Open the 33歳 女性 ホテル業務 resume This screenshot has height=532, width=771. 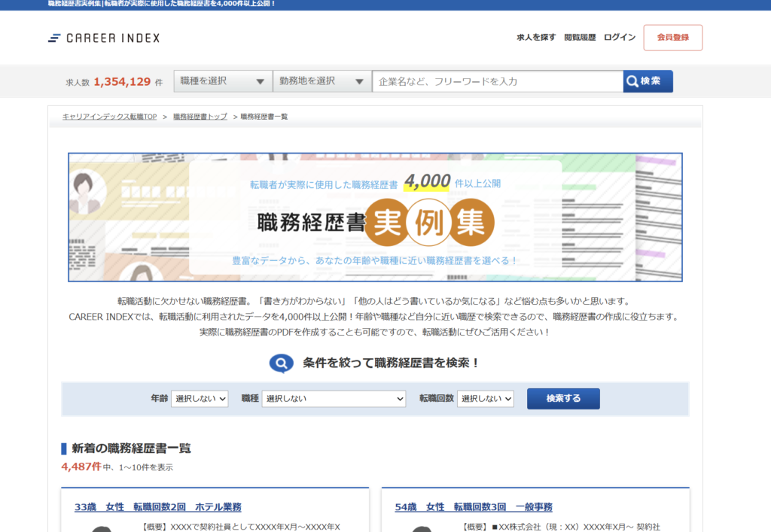(x=158, y=507)
